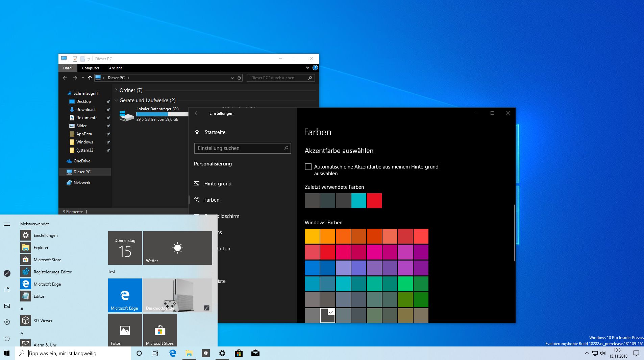Open Settings gear on taskbar

click(x=222, y=353)
